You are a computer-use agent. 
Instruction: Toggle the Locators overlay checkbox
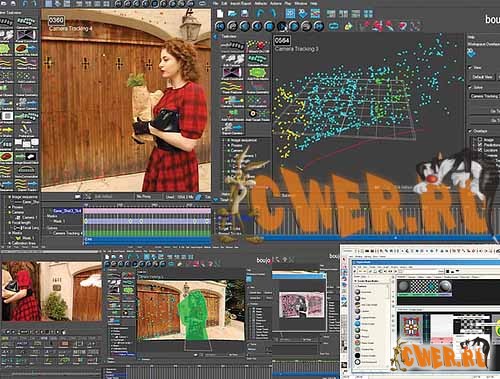click(480, 150)
